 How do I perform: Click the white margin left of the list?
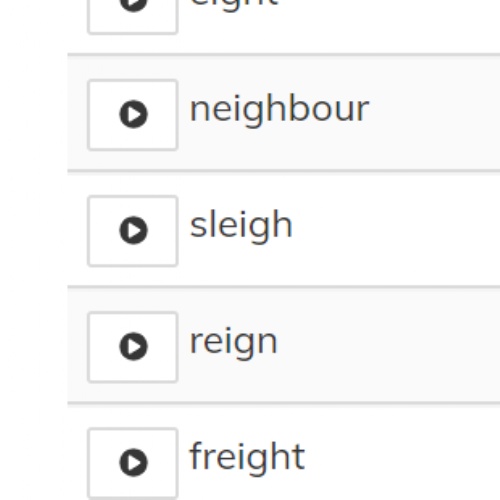click(x=33, y=250)
